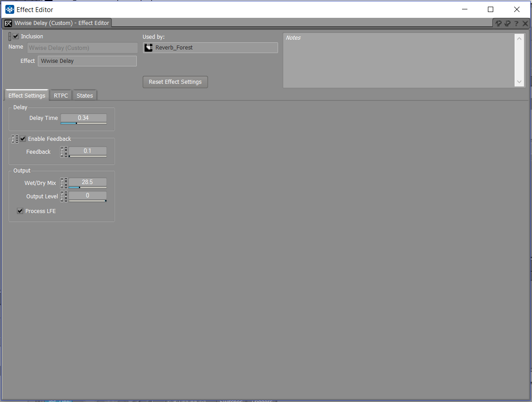Click the Output Level value field 0
The image size is (532, 402).
(87, 195)
